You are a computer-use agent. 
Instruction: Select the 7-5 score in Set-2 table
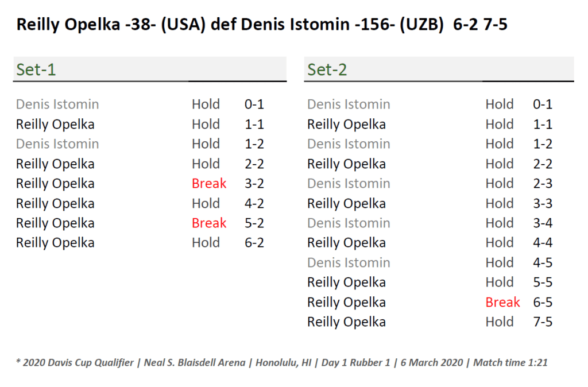point(543,322)
